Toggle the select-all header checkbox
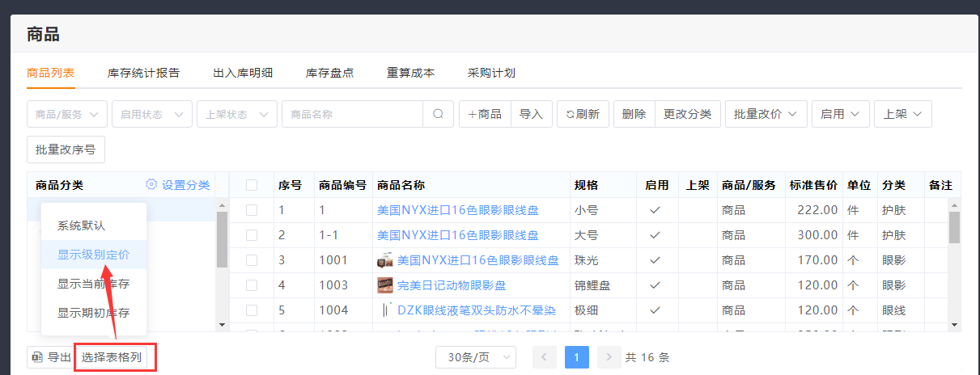Image resolution: width=980 pixels, height=375 pixels. [252, 185]
